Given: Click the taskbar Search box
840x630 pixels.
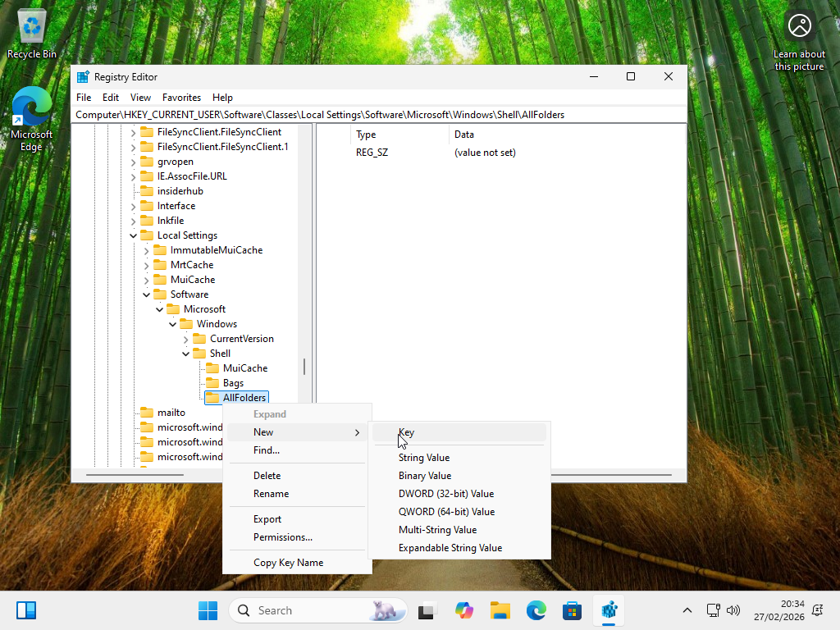Looking at the screenshot, I should pyautogui.click(x=318, y=610).
